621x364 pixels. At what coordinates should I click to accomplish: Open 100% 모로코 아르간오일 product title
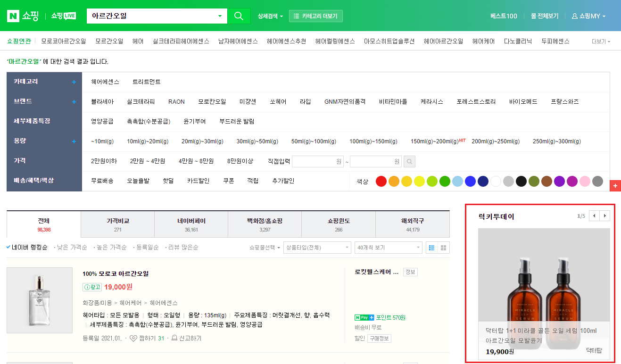coord(116,273)
